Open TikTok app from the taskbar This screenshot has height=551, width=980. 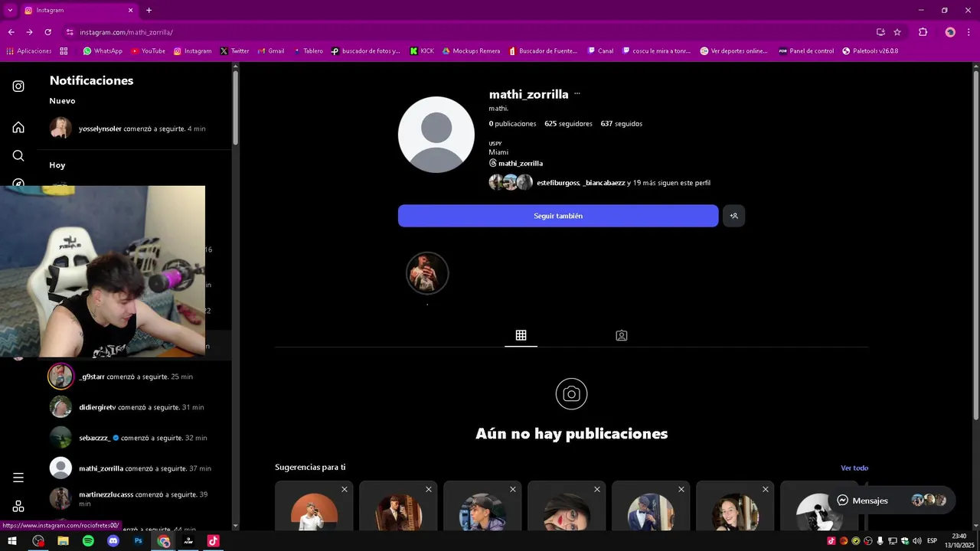pos(214,541)
